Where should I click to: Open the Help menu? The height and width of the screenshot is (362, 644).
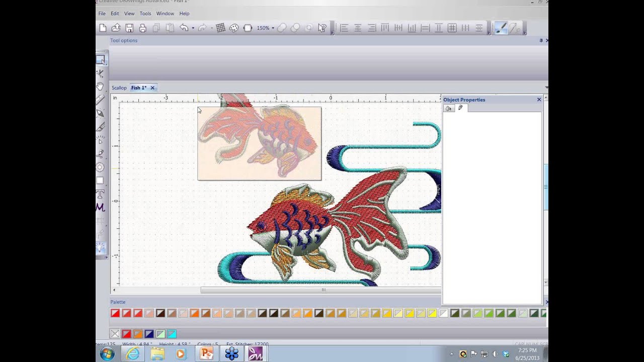pyautogui.click(x=184, y=14)
